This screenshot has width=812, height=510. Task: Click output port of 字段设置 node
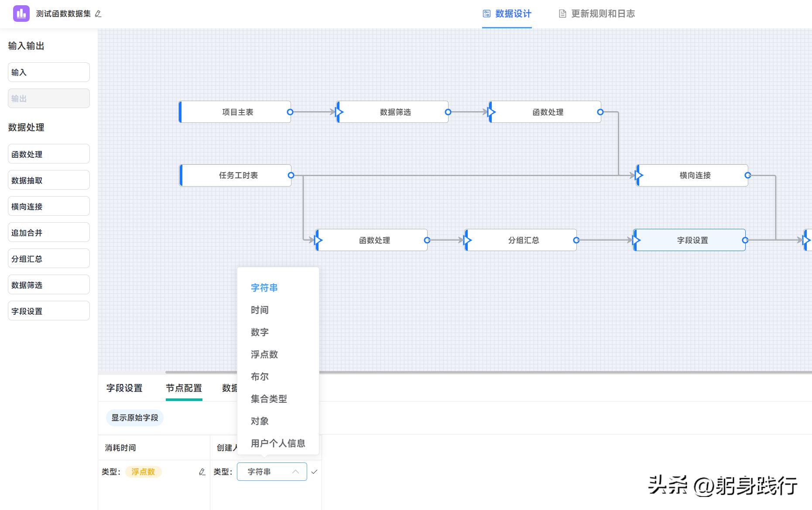pos(745,240)
